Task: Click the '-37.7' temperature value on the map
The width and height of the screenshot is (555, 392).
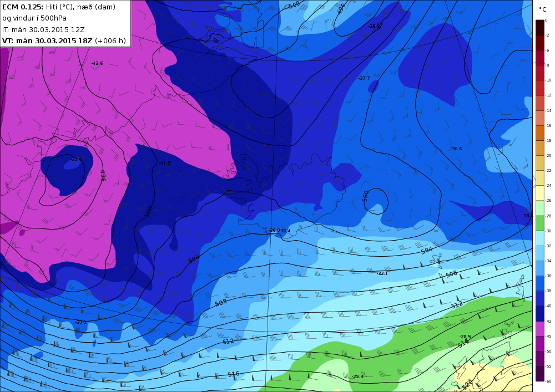Action: coord(364,78)
